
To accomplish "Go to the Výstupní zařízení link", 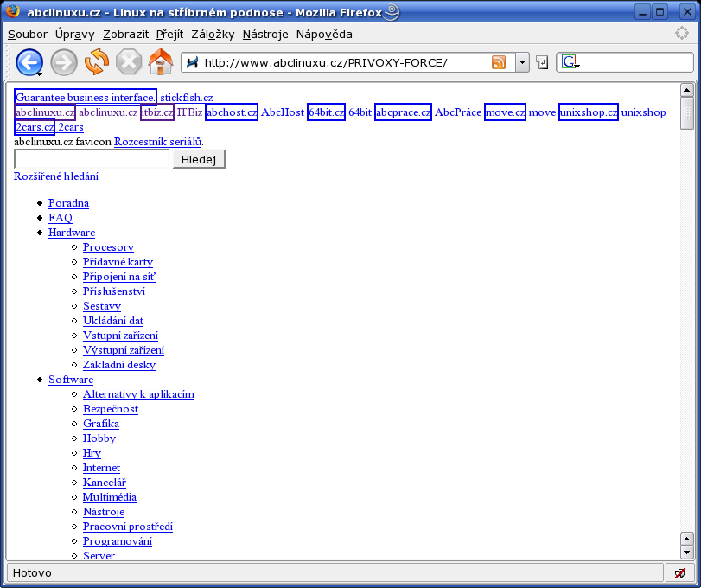I will (124, 350).
